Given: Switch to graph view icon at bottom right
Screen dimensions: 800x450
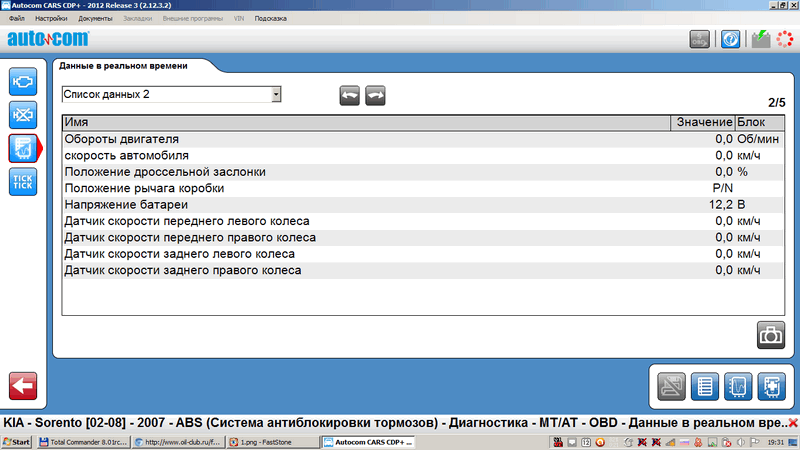Looking at the screenshot, I should tap(738, 386).
